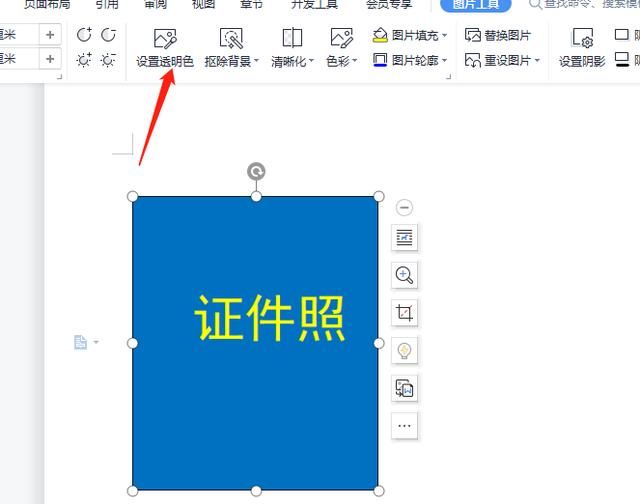Click the paragraph document icon in margin

[80, 342]
